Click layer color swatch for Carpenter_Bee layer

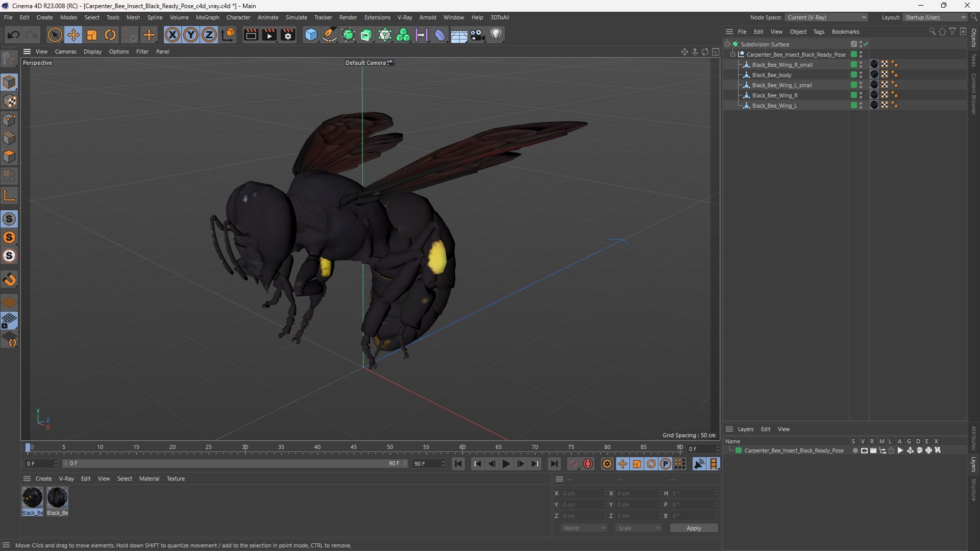tap(738, 450)
